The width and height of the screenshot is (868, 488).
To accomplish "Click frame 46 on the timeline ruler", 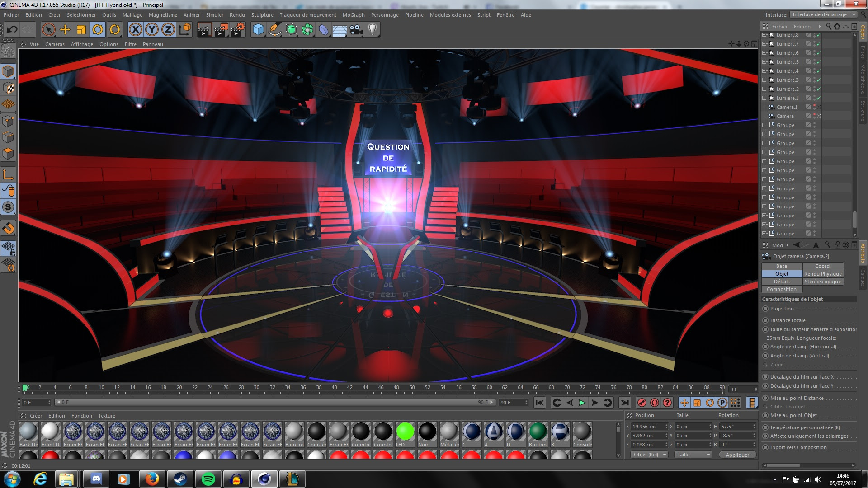I will (381, 388).
